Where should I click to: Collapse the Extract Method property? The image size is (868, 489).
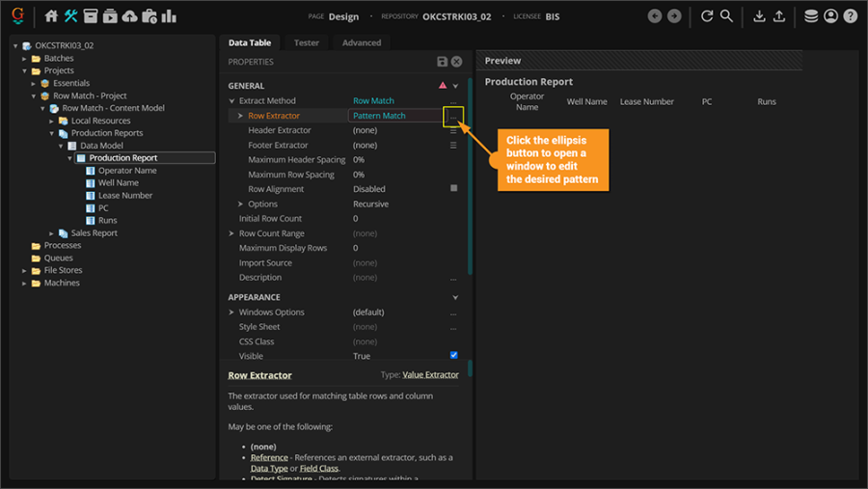pyautogui.click(x=231, y=101)
